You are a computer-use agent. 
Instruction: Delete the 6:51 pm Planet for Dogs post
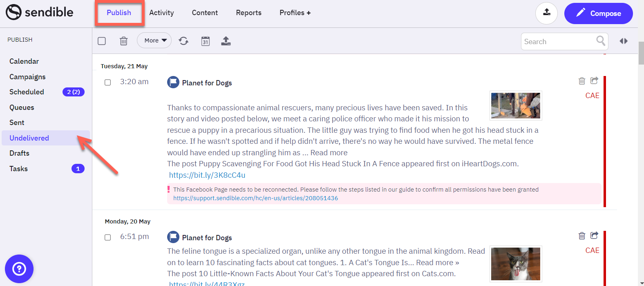click(582, 236)
